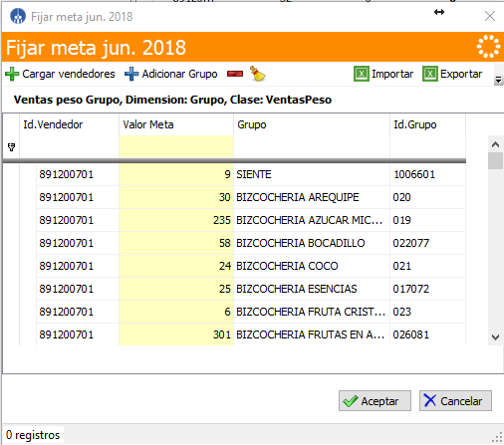504x445 pixels.
Task: Click Id.Grupo cell 020
Action: tap(428, 197)
